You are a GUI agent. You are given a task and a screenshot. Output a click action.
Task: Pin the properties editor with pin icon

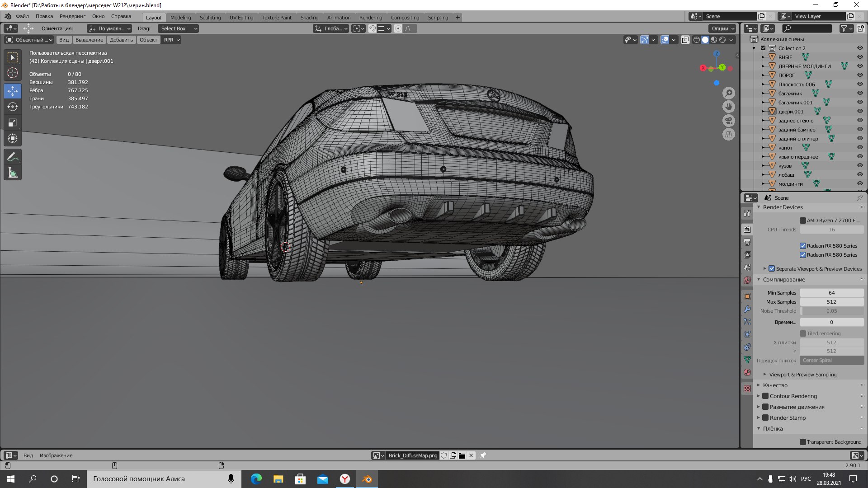point(859,198)
